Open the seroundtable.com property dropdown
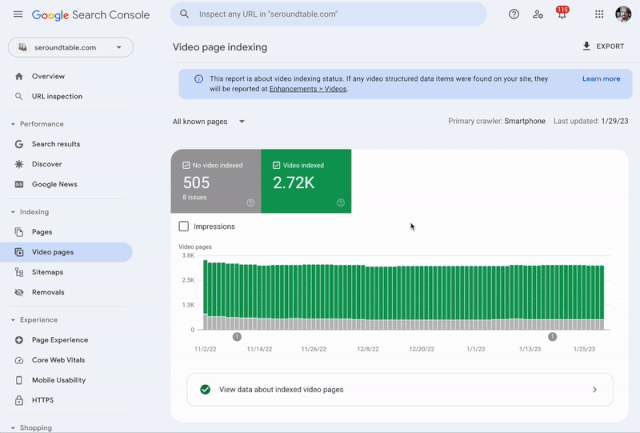The height and width of the screenshot is (433, 640). click(x=71, y=47)
